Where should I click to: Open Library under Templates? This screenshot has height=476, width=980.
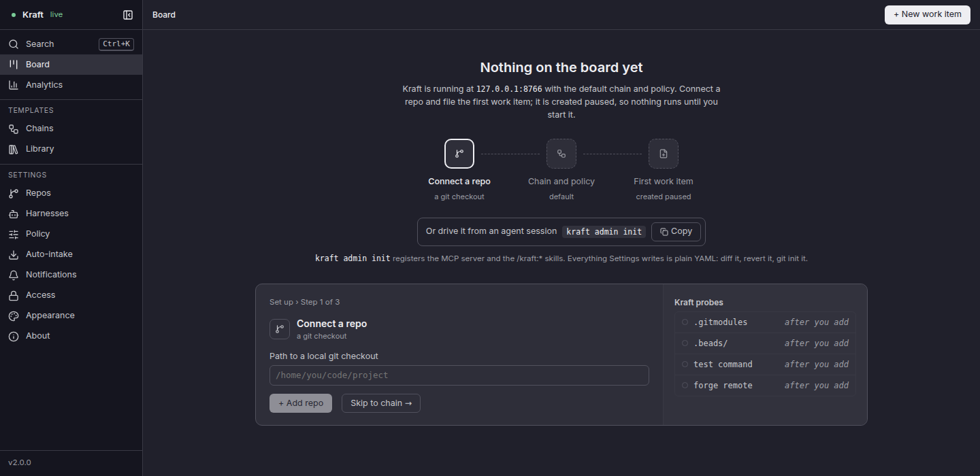[71, 149]
